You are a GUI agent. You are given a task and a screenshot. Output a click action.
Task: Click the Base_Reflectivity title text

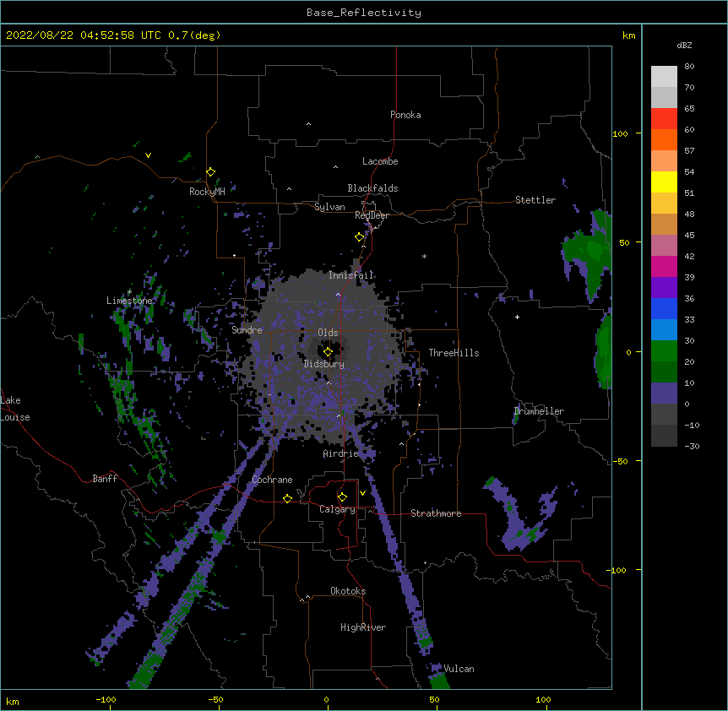[x=364, y=13]
